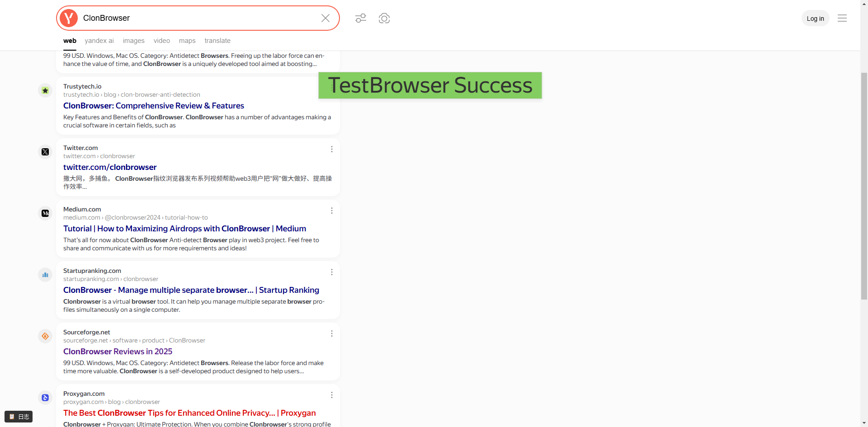
Task: Click the Twitter X favicon
Action: [x=45, y=152]
